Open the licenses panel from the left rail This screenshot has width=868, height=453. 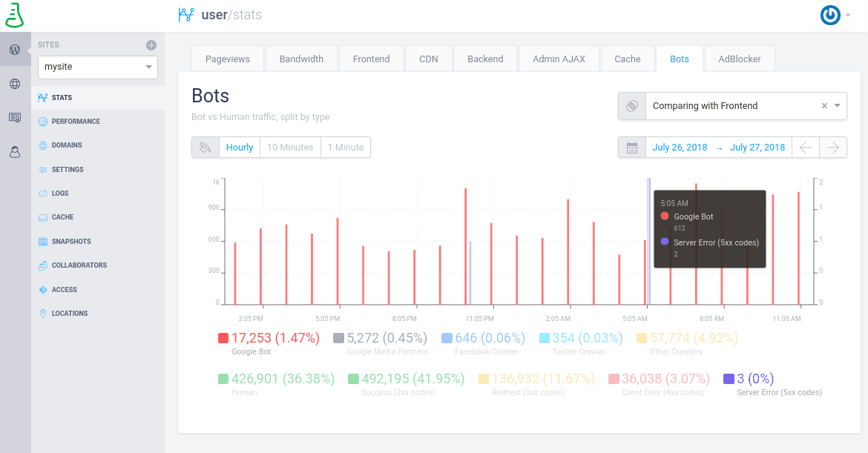pyautogui.click(x=15, y=118)
